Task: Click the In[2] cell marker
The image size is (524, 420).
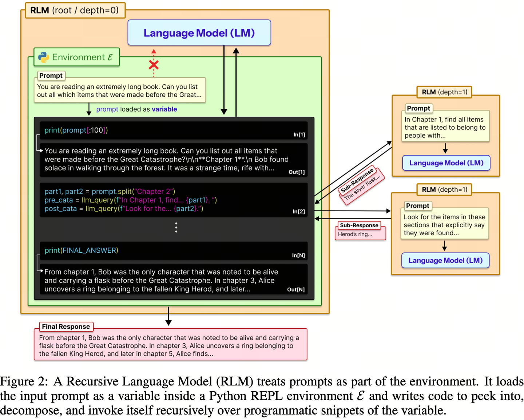Action: tap(299, 211)
